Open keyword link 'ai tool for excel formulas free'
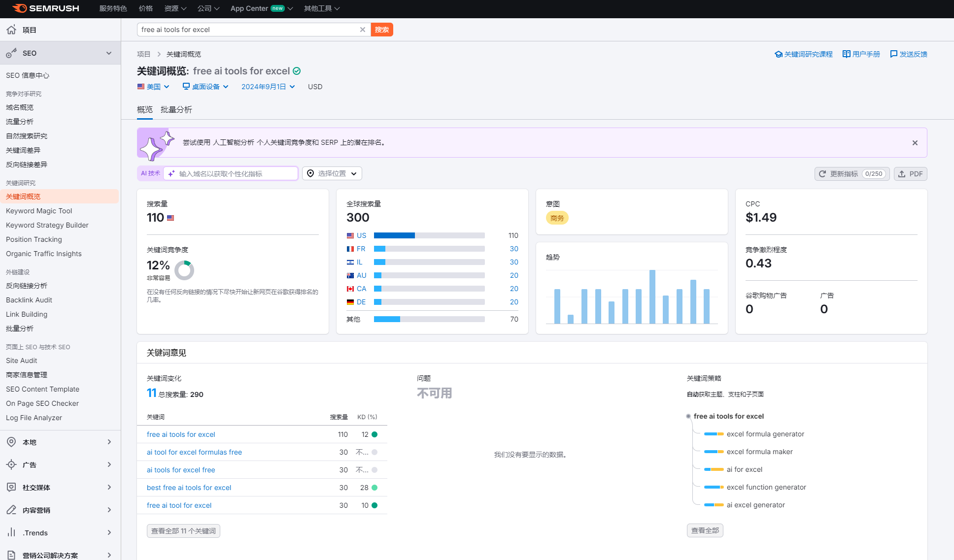954x560 pixels. [195, 452]
